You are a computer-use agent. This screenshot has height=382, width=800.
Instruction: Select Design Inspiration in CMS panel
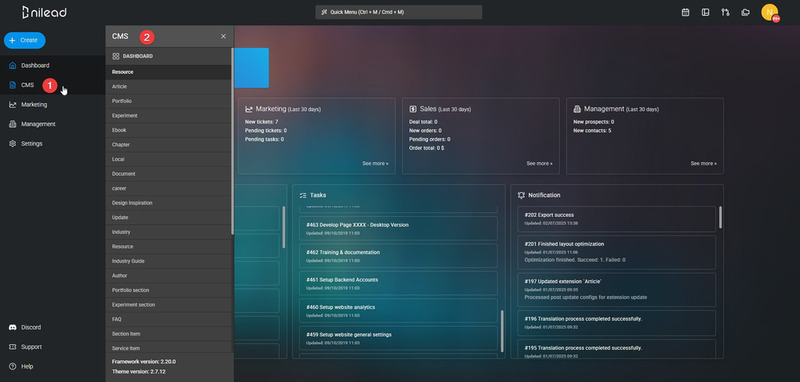click(168, 203)
